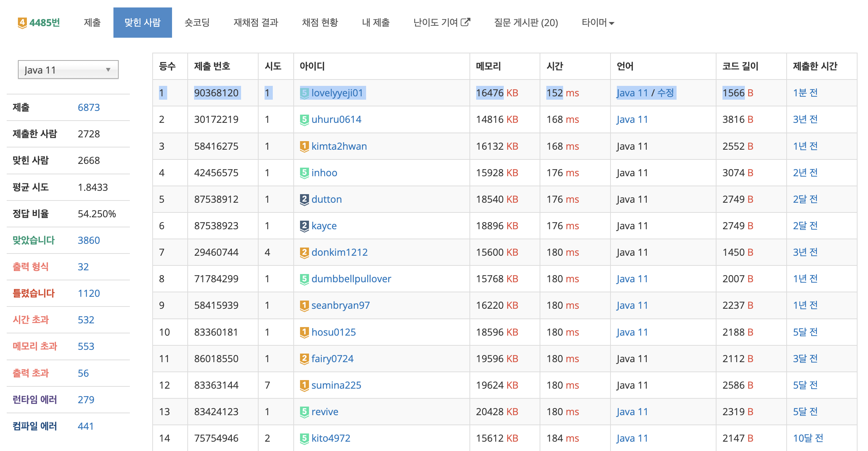Image resolution: width=868 pixels, height=451 pixels.
Task: Click the 수정 link in row 1
Action: [665, 93]
